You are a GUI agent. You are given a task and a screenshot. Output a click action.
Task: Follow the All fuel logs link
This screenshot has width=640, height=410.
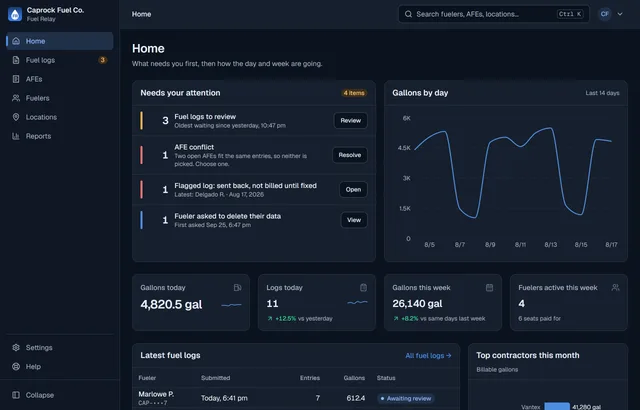tap(428, 356)
